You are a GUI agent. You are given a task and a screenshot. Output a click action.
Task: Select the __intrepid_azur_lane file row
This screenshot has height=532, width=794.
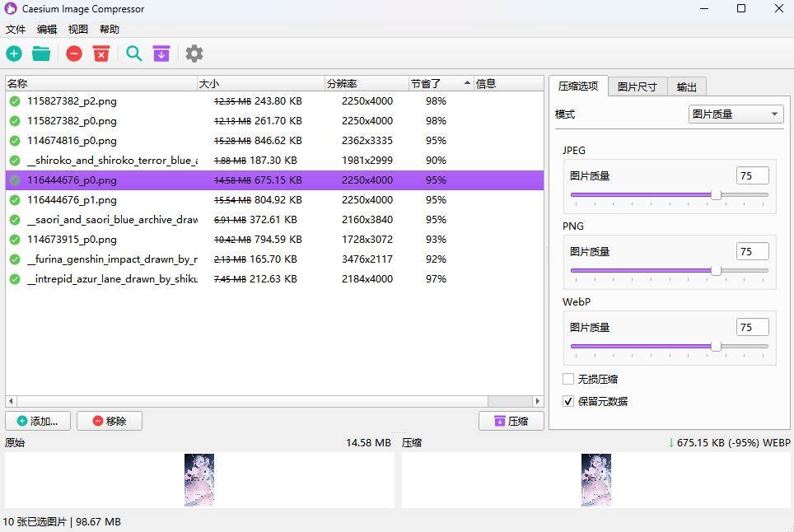(274, 279)
